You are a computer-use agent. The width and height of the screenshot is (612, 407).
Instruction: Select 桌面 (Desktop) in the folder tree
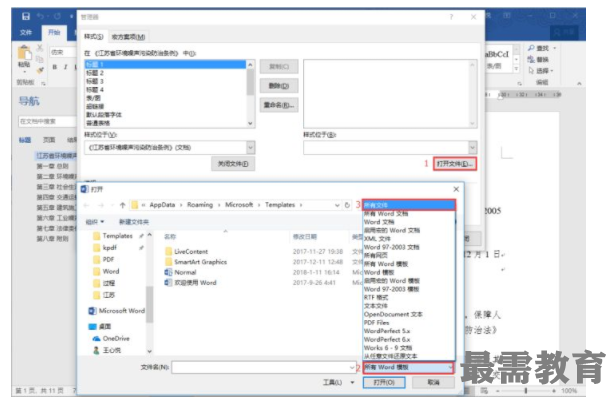[x=100, y=326]
